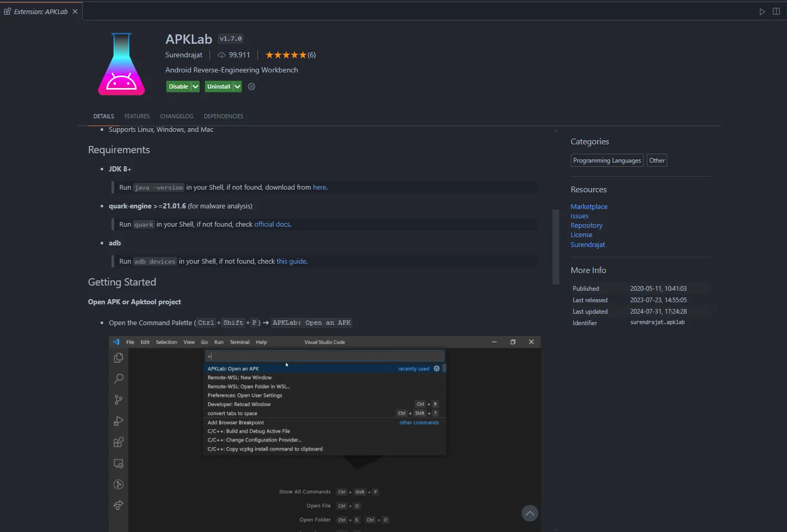Expand the Uninstall dropdown arrow
787x532 pixels.
tap(237, 86)
